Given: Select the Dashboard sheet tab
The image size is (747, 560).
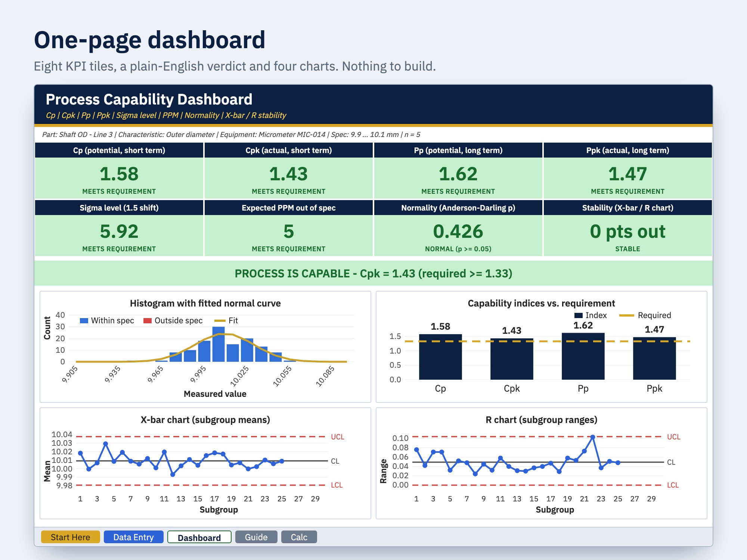Looking at the screenshot, I should point(199,537).
